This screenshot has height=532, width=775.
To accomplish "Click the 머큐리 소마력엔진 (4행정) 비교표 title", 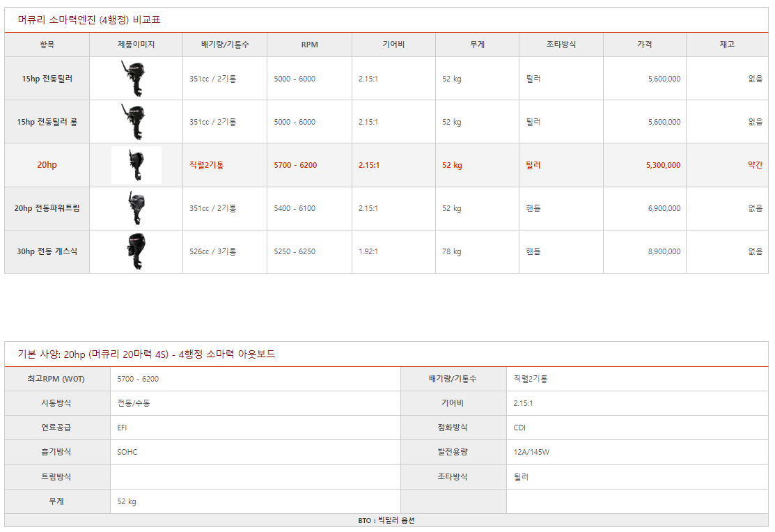I will click(89, 19).
